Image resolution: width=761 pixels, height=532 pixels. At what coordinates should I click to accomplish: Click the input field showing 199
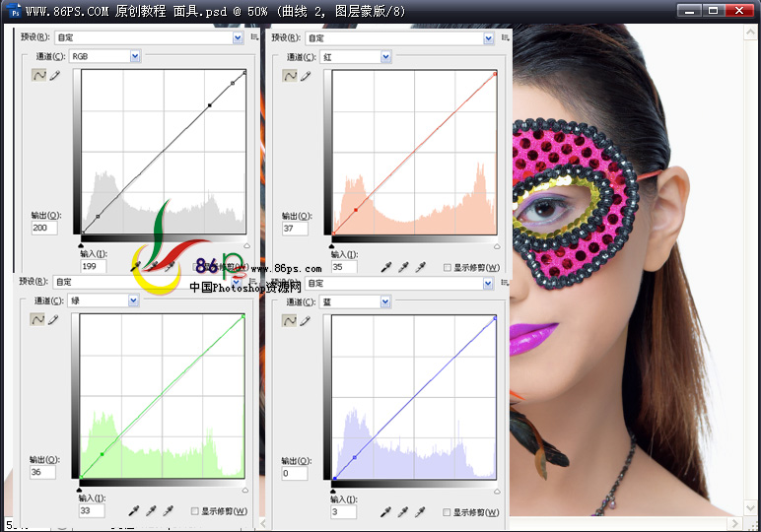click(x=94, y=266)
